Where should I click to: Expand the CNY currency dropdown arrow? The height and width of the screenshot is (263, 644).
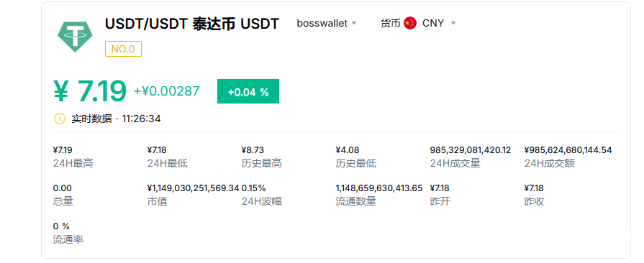[x=453, y=24]
